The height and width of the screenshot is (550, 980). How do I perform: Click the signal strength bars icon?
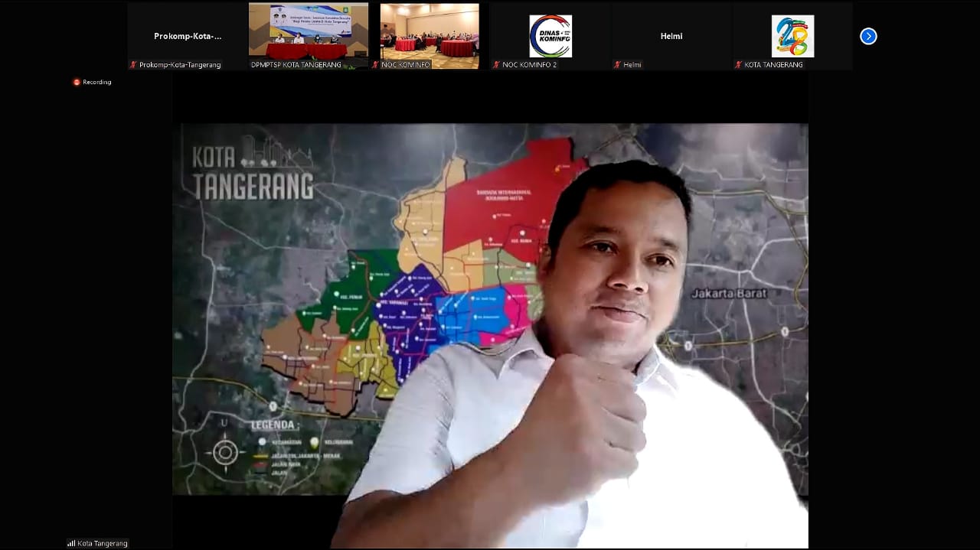[71, 543]
